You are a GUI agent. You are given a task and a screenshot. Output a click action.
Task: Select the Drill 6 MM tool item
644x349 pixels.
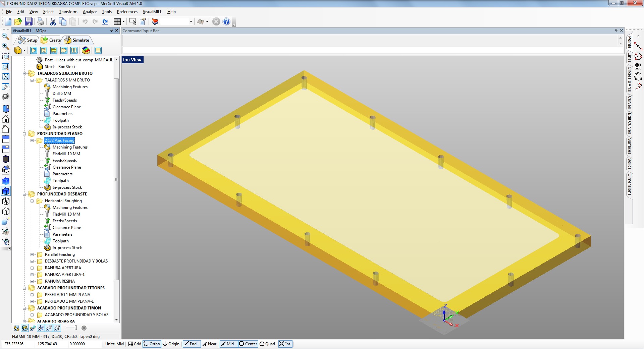click(x=62, y=94)
